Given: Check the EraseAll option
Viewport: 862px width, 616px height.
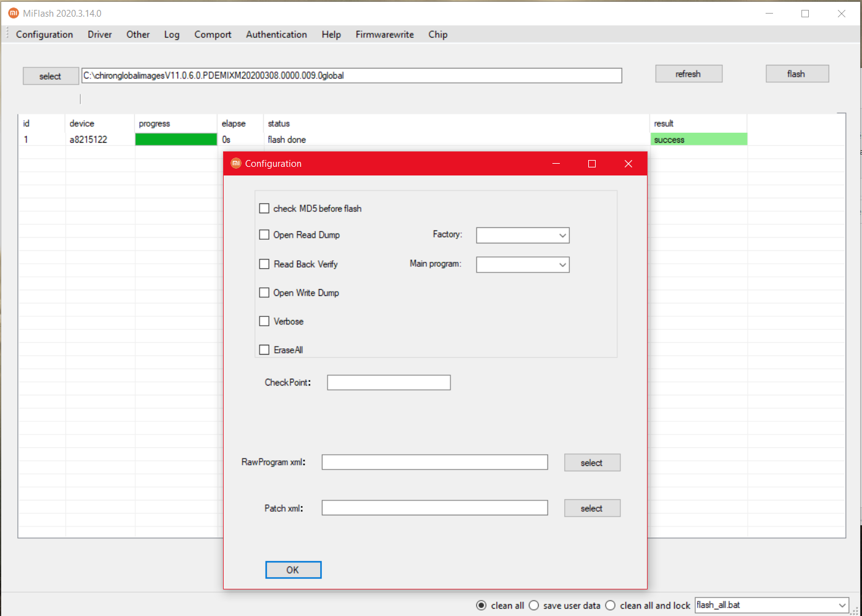Looking at the screenshot, I should click(x=264, y=350).
